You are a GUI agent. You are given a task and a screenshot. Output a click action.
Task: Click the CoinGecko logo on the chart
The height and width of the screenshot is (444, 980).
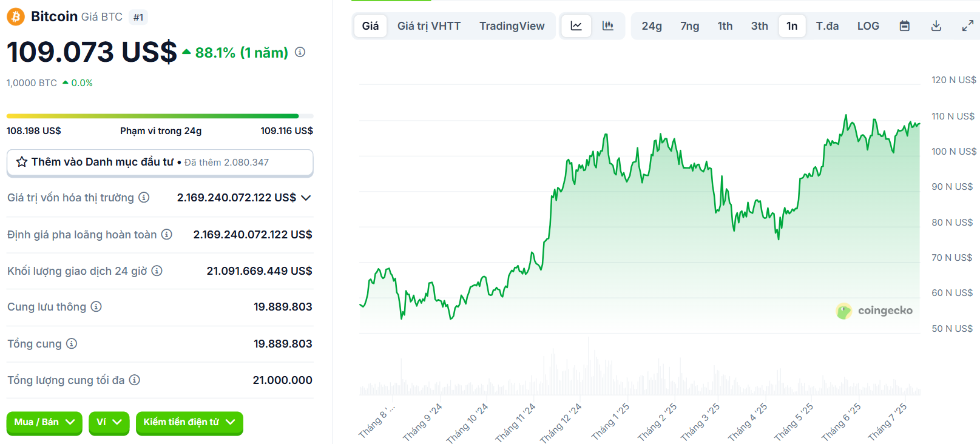tap(874, 311)
